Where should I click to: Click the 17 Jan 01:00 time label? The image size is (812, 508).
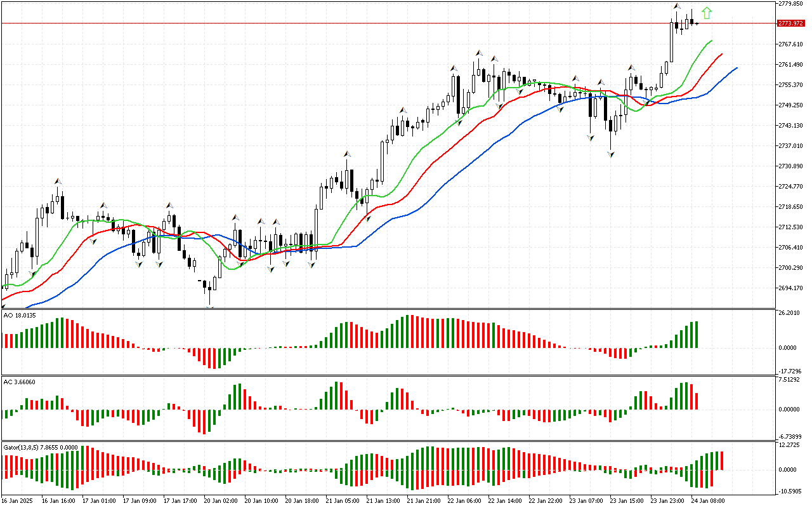pos(99,501)
